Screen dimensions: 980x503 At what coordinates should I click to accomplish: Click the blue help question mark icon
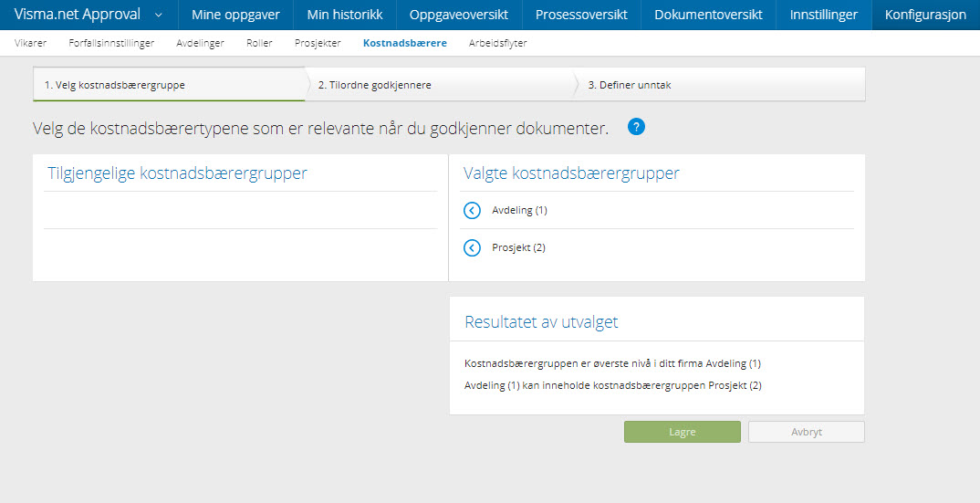(636, 127)
